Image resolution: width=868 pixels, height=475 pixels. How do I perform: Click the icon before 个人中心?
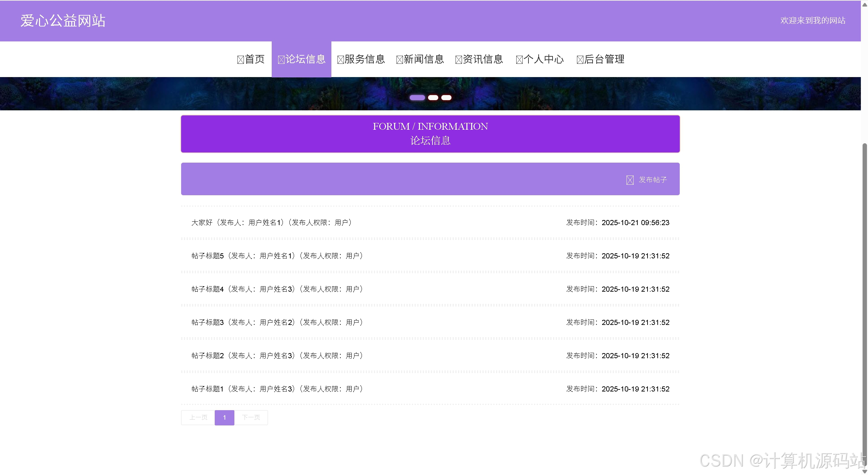click(519, 60)
